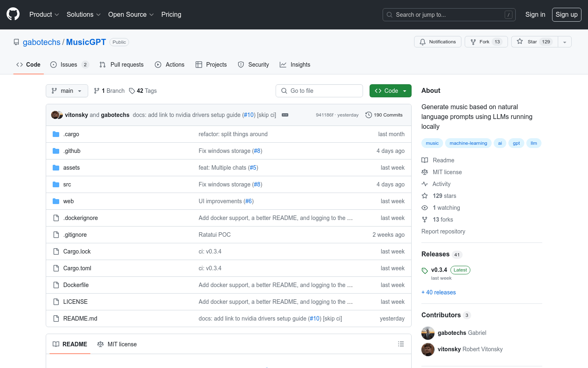Screen dimensions: 588x368
Task: Switch to the Insights tab
Action: pyautogui.click(x=295, y=65)
